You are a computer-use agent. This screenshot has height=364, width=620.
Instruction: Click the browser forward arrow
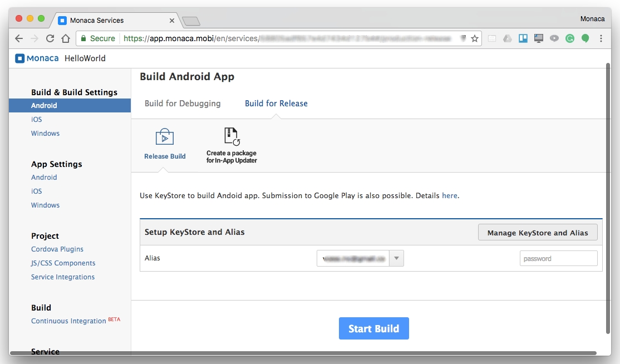(35, 38)
